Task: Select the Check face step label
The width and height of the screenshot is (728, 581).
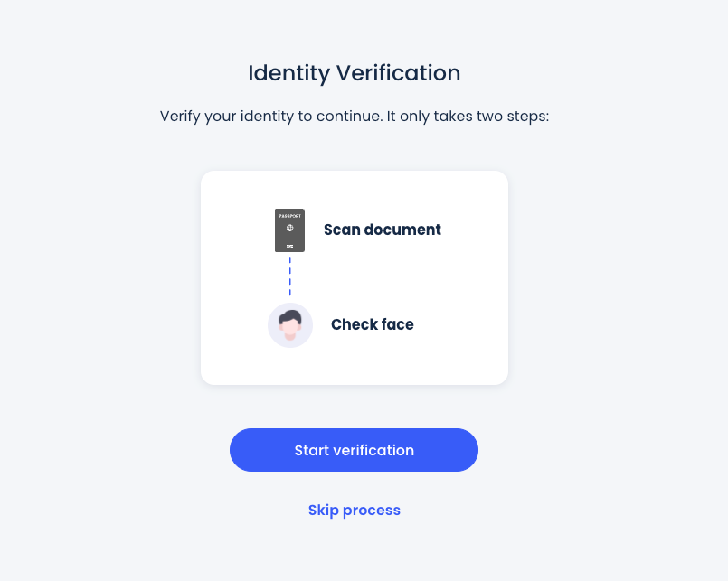Action: coord(372,324)
